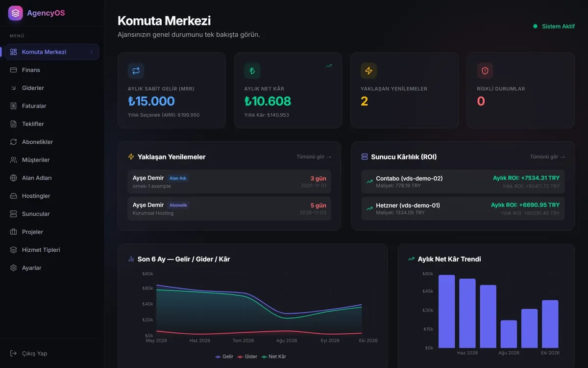Click the '5 gün' remaining label
Viewport: 588px width, 368px height.
(318, 206)
